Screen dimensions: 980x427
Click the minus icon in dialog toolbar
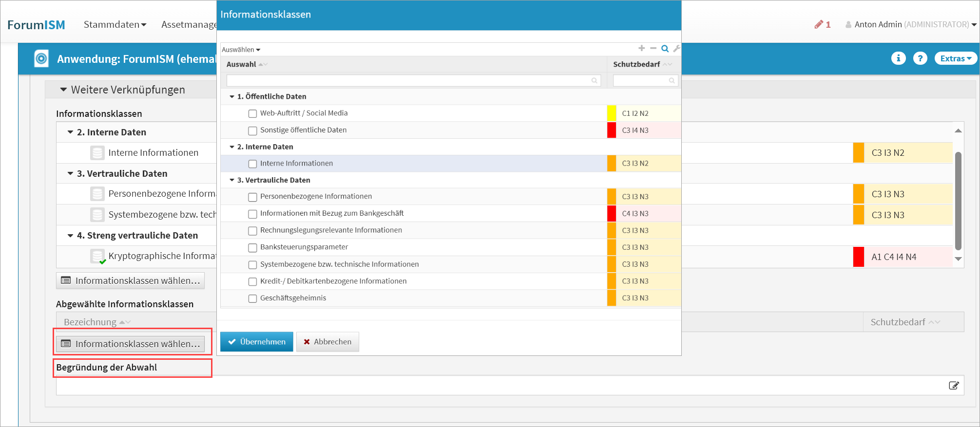653,48
